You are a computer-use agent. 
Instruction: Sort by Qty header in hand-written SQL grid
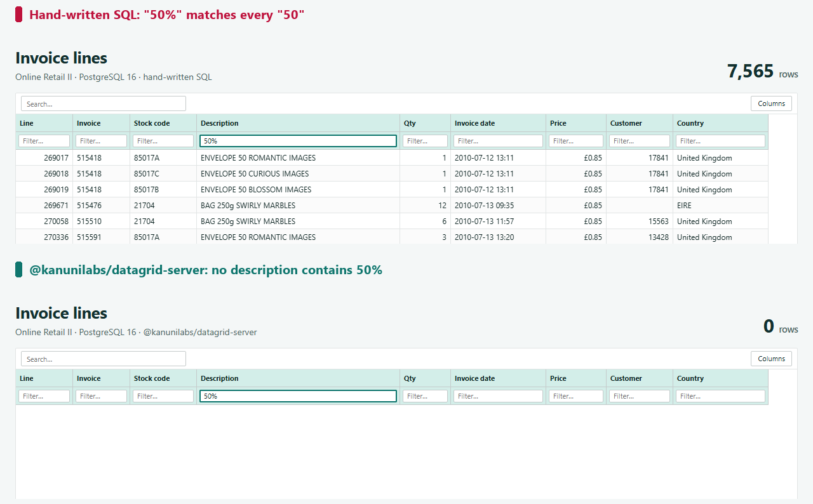click(426, 123)
